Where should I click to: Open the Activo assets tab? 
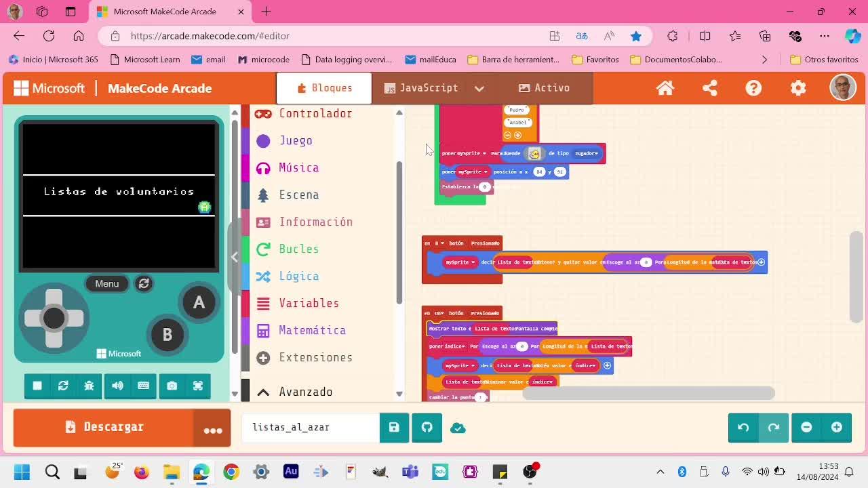[544, 88]
